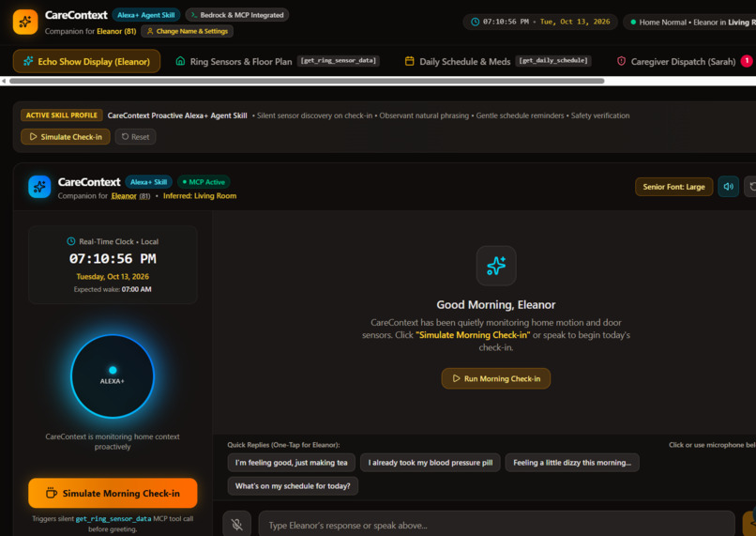Viewport: 756px width, 536px height.
Task: Click the Alexa+ glowing orb
Action: 113,375
